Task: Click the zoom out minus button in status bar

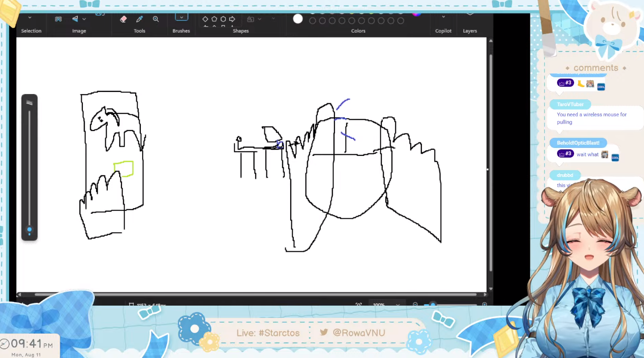Action: click(x=415, y=305)
